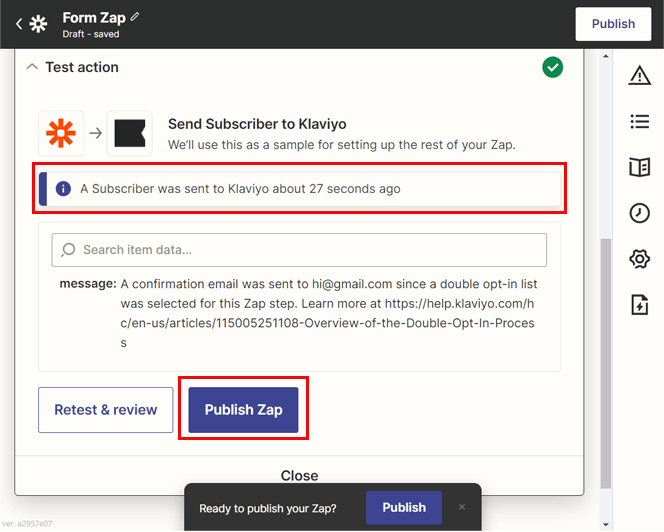Click Retest & review button
664x532 pixels.
point(105,410)
